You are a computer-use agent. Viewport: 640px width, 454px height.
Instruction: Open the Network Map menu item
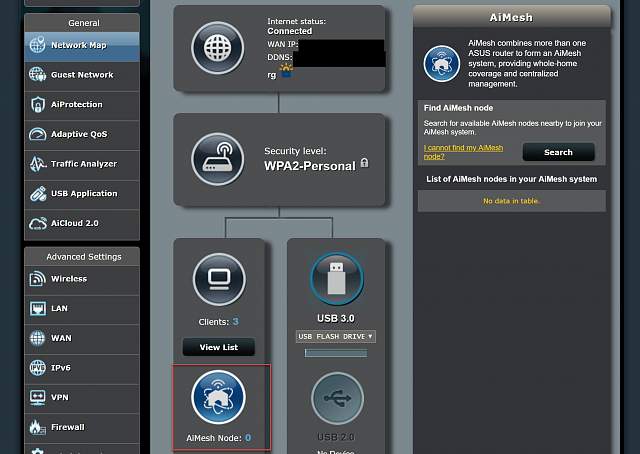coord(82,45)
